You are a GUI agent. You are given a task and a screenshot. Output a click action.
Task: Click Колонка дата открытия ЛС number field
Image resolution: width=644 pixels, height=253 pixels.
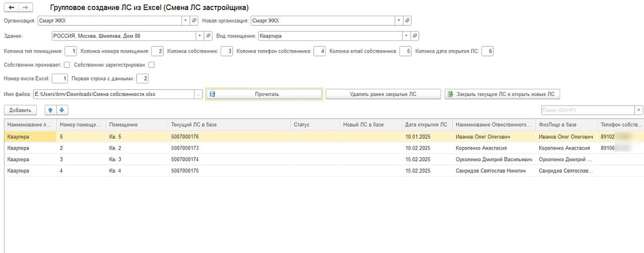pyautogui.click(x=487, y=51)
